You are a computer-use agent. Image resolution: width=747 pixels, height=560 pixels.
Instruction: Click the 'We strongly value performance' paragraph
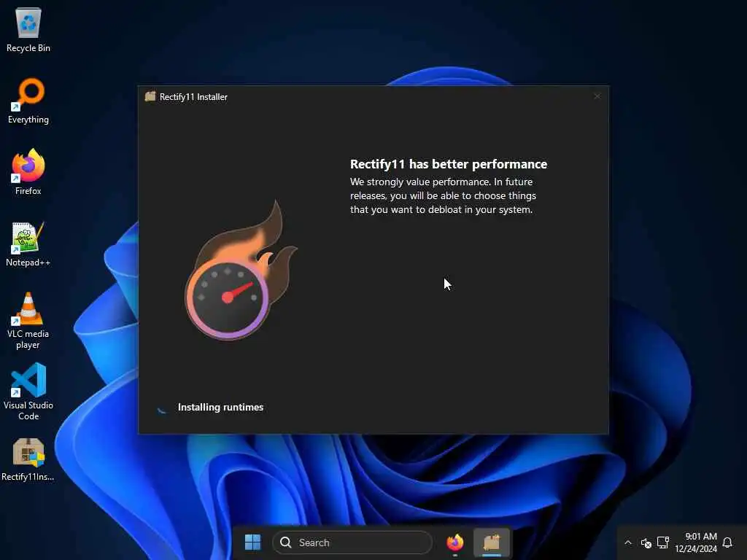[443, 195]
